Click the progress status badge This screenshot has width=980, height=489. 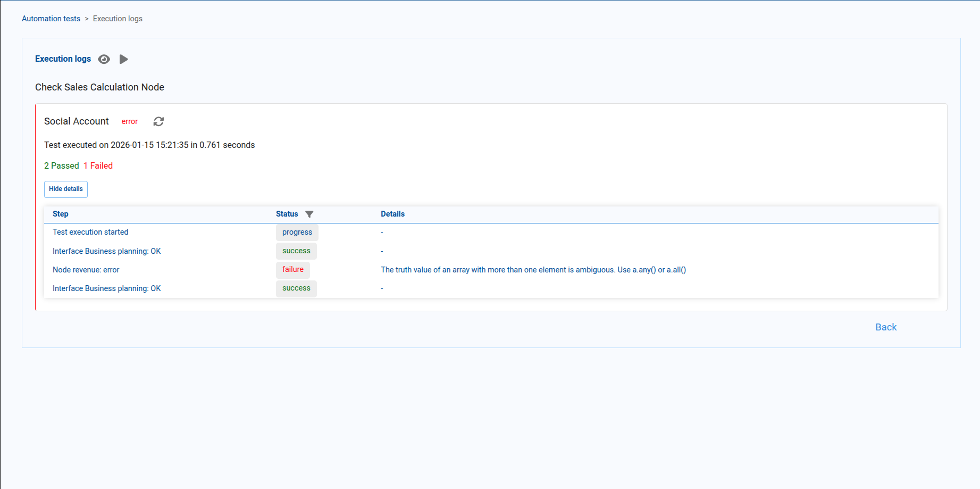pos(297,233)
